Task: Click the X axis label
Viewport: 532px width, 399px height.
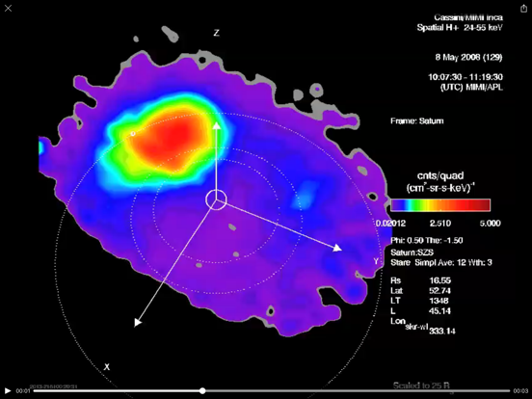Action: 107,367
